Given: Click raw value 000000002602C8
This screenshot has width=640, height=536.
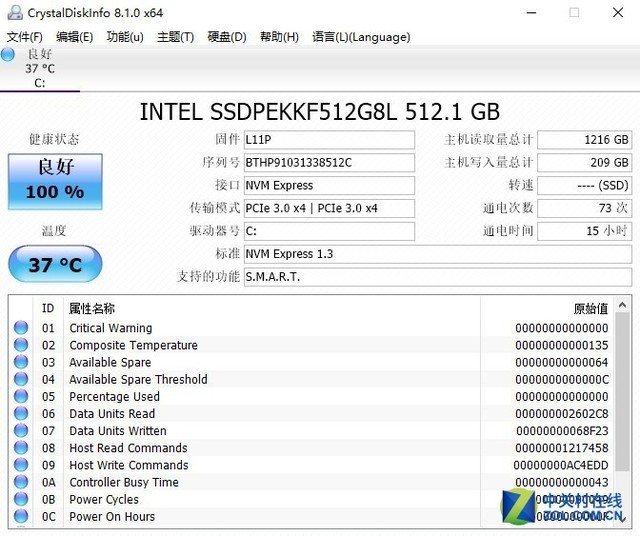Looking at the screenshot, I should click(x=562, y=414).
